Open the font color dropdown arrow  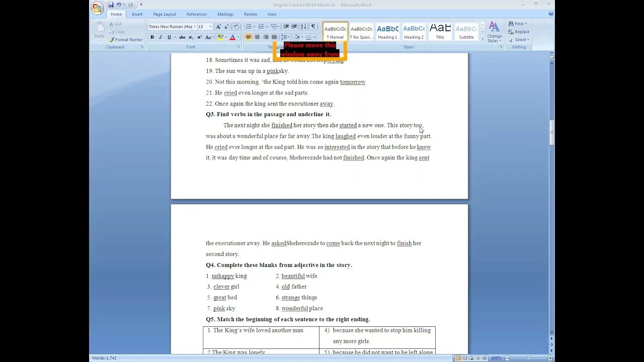pyautogui.click(x=237, y=37)
